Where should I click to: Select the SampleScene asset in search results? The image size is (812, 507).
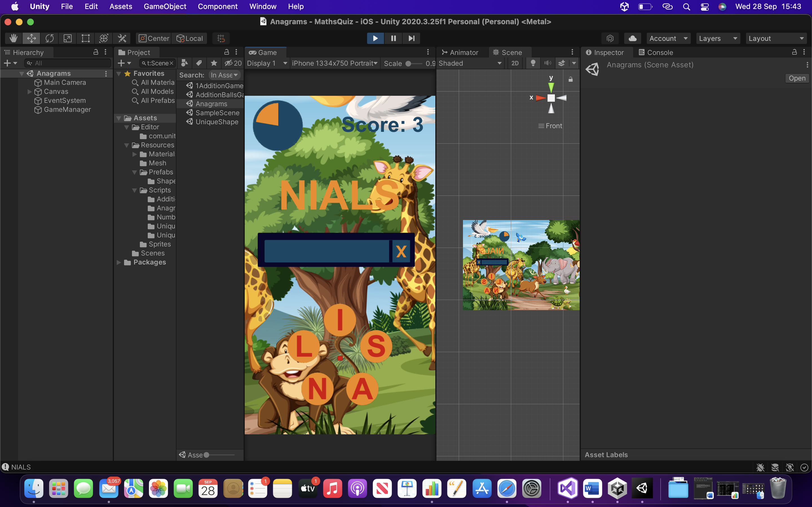(x=217, y=113)
